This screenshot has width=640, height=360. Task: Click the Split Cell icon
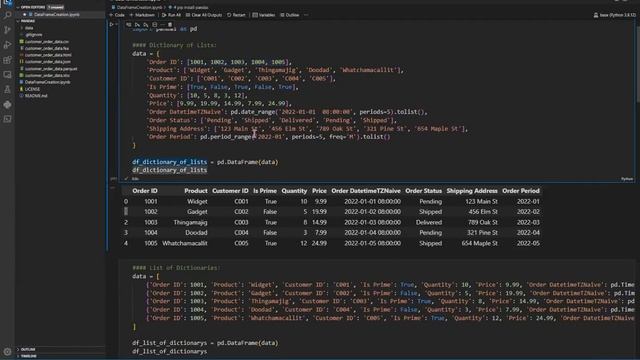pyautogui.click(x=154, y=24)
